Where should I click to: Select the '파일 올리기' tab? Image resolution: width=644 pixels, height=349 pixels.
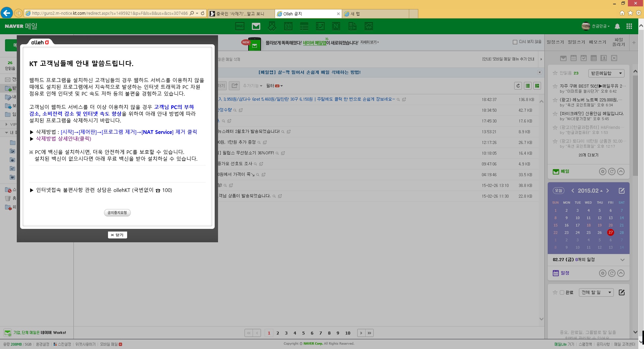(x=619, y=42)
